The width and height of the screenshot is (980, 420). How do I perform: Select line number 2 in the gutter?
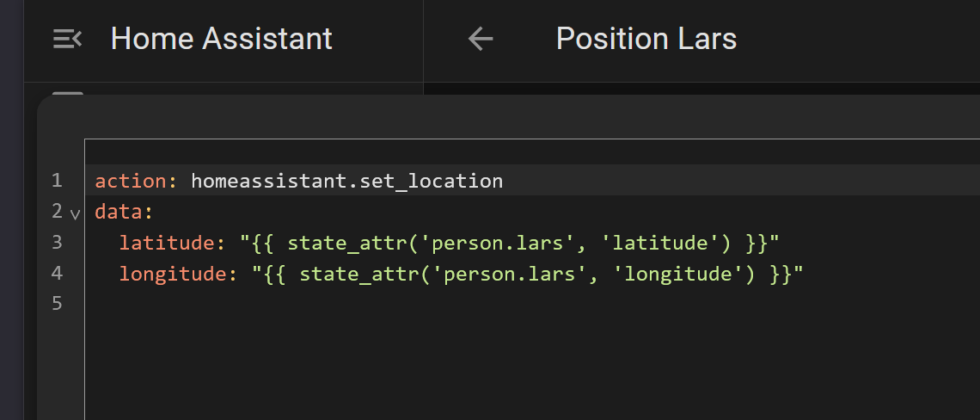pos(57,212)
